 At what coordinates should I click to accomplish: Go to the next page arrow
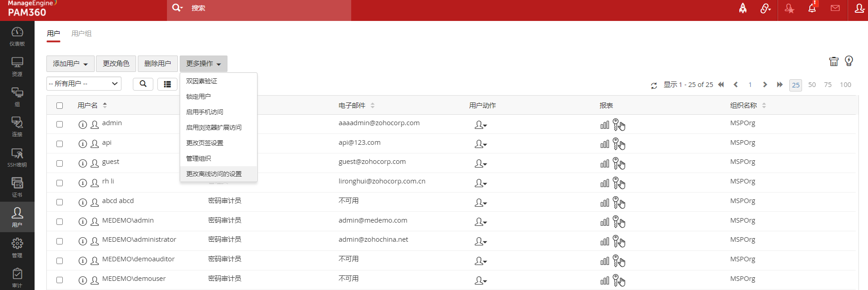coord(765,85)
